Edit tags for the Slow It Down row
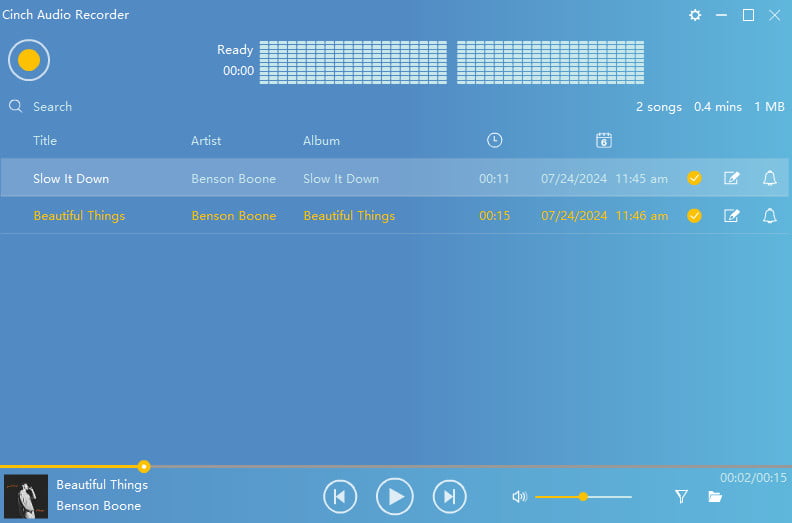 coord(731,178)
